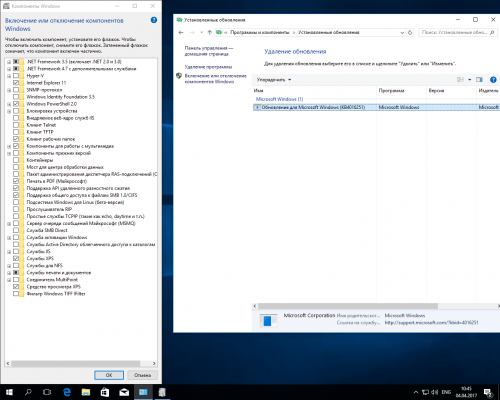Launch Microsoft Edge from the taskbar
This screenshot has height=400, width=500.
(67, 392)
